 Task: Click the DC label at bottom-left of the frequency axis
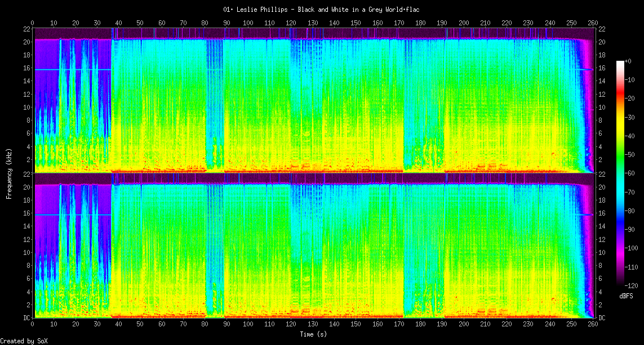[x=26, y=317]
